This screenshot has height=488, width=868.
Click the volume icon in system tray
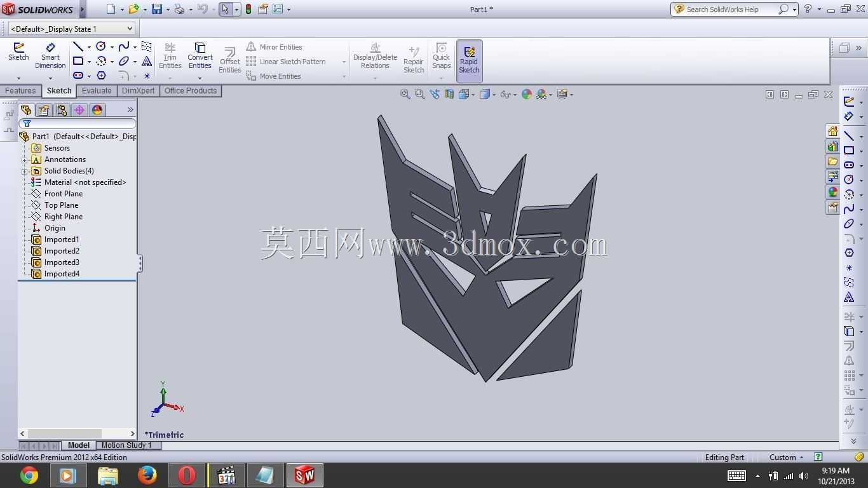tap(804, 475)
